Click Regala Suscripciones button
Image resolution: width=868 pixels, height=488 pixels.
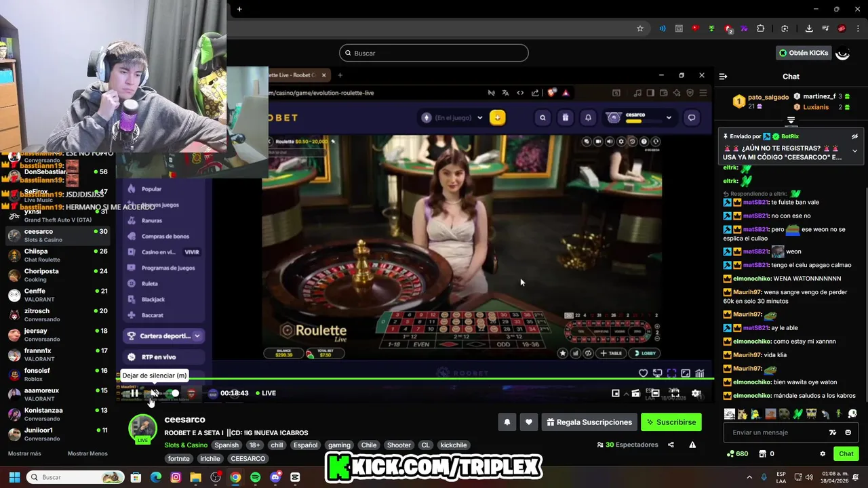click(589, 422)
